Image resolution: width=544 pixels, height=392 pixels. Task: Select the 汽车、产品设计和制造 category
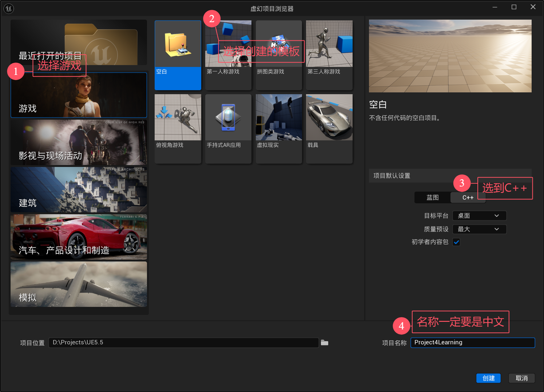coord(79,237)
